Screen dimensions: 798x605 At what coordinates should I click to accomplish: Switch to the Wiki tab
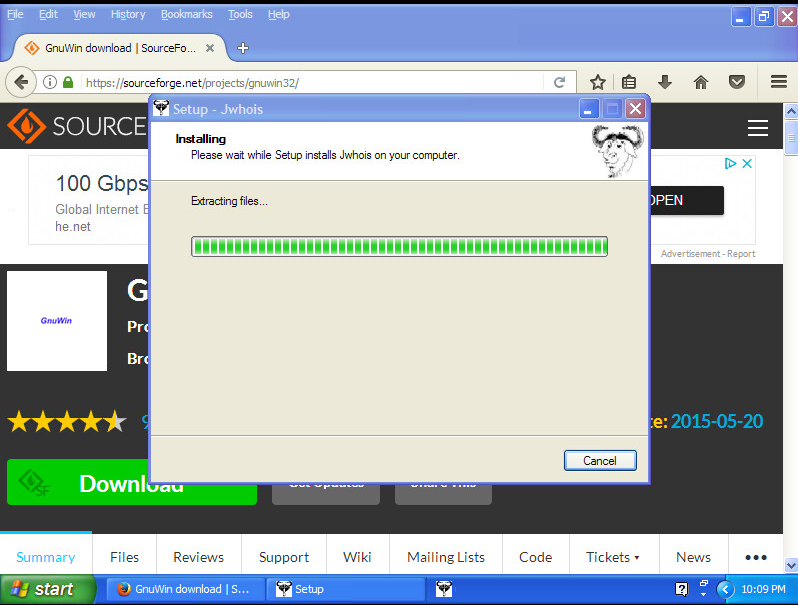click(x=357, y=557)
